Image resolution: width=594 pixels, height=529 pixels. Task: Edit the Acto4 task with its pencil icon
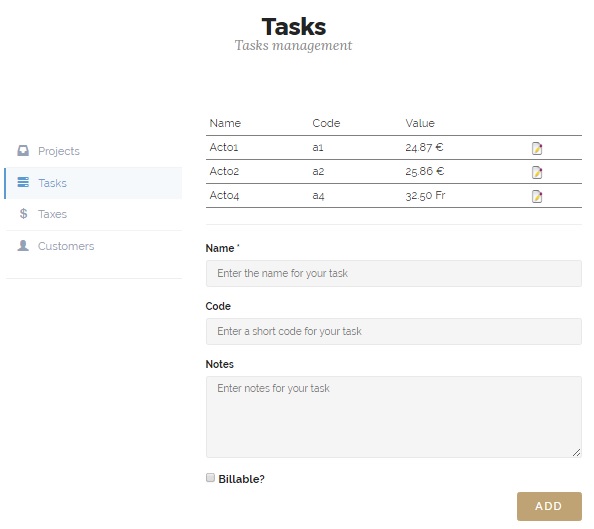(537, 196)
